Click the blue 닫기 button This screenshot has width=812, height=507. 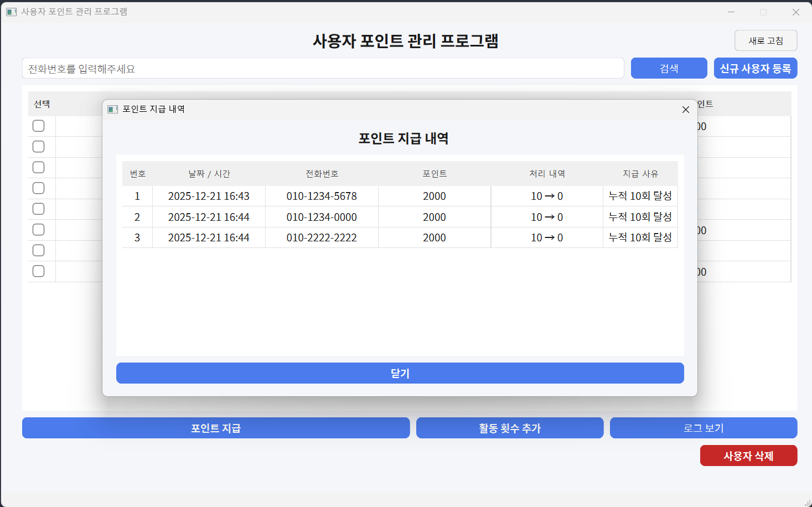400,373
